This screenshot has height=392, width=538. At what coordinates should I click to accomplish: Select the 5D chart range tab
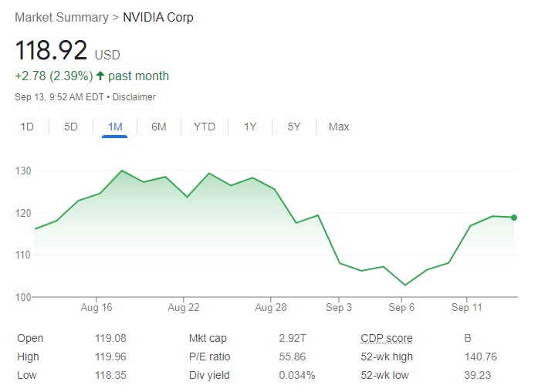pyautogui.click(x=71, y=127)
